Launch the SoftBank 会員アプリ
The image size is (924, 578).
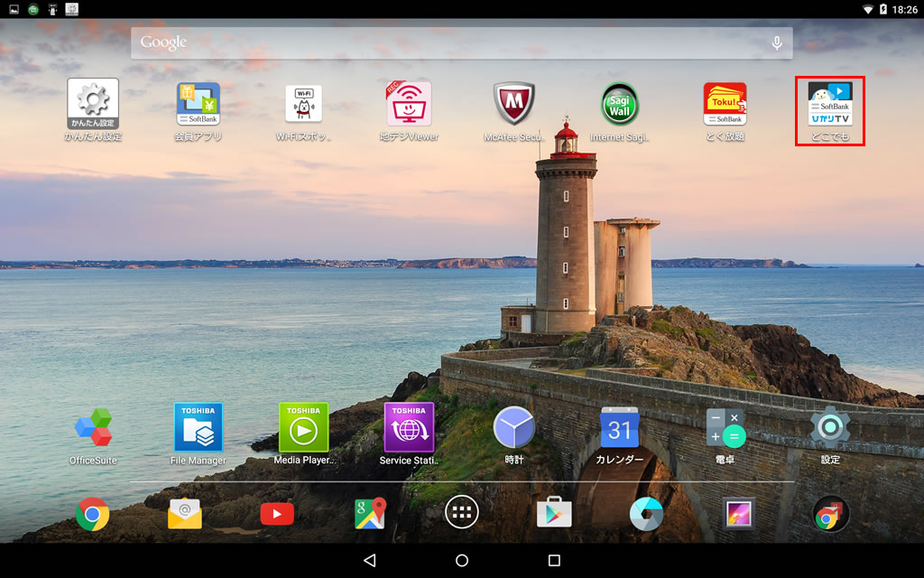point(198,104)
